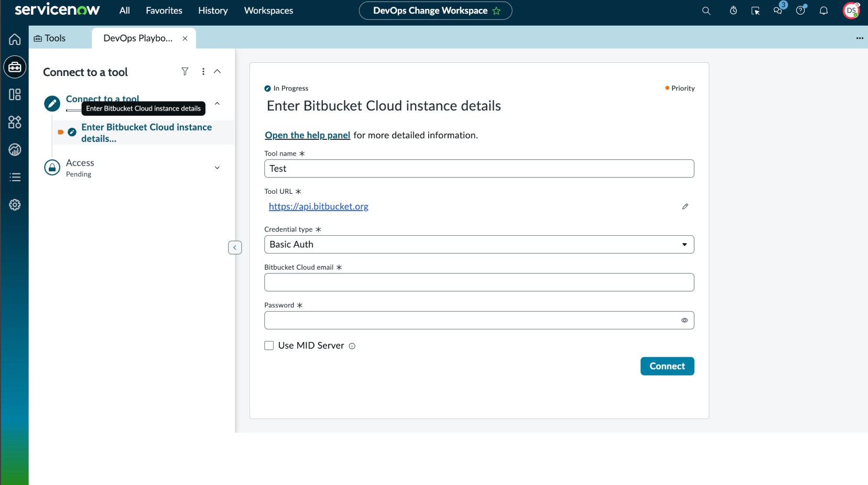Go to Home in the sidebar
Screen dimensions: 868x485
[x=15, y=39]
